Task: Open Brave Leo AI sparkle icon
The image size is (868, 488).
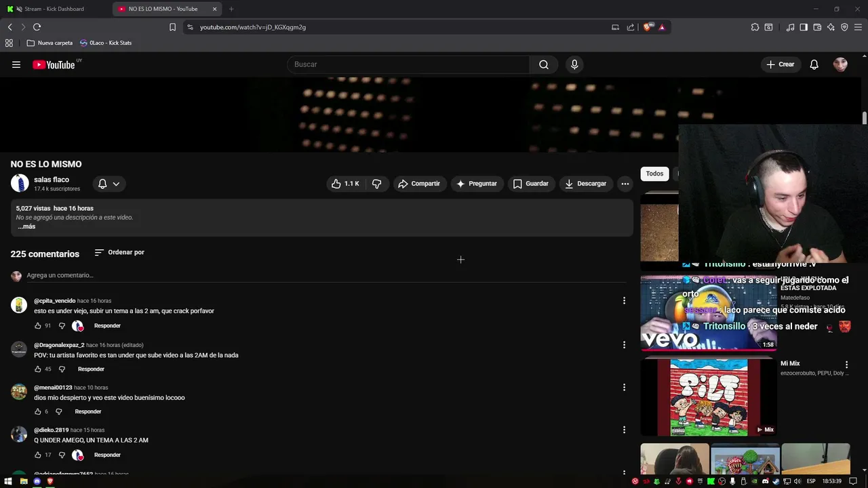Action: coord(831,27)
